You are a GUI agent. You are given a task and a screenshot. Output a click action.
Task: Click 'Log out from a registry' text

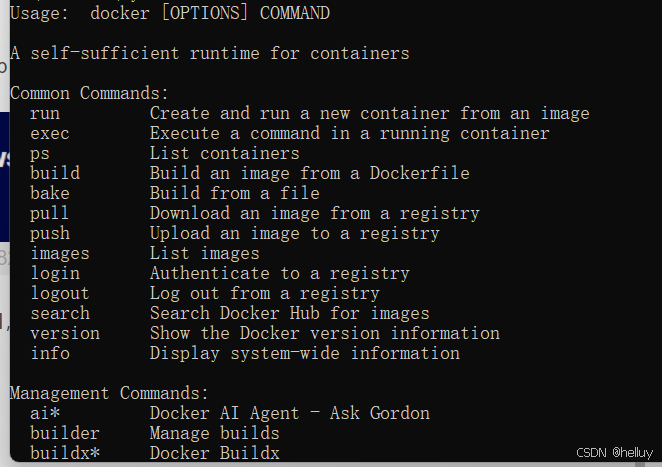(265, 293)
